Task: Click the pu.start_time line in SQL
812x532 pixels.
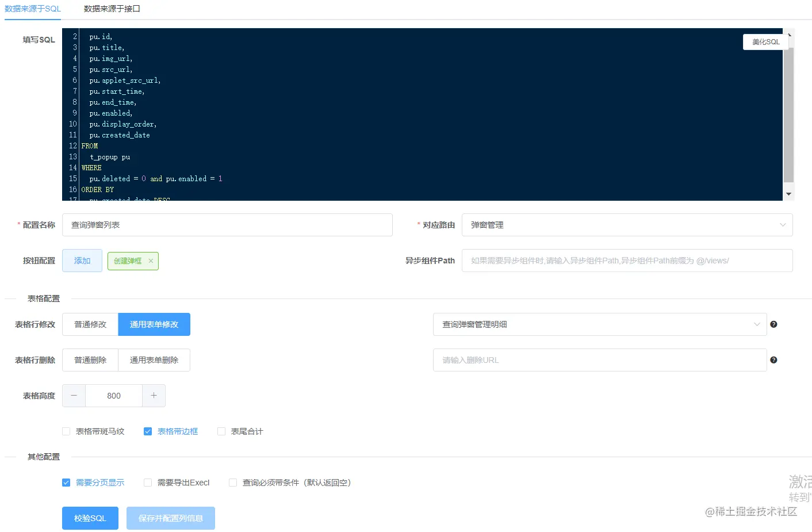Action: point(117,91)
